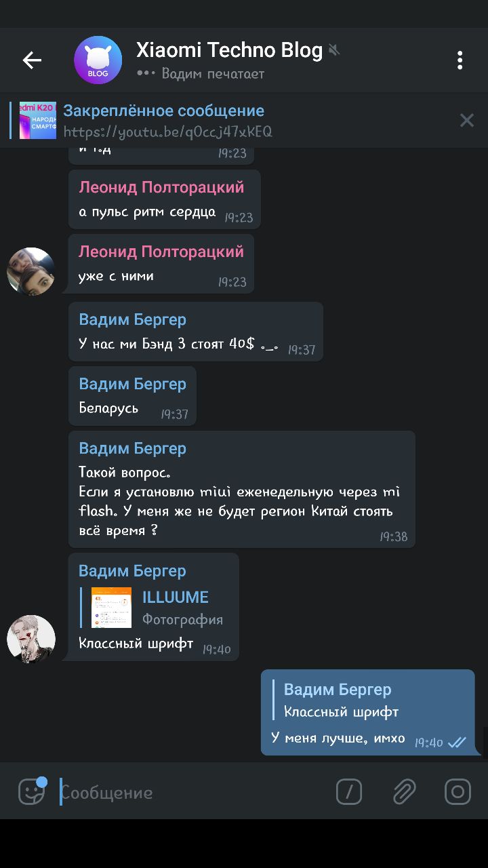The height and width of the screenshot is (868, 488).
Task: Select the miui flash question message
Action: 241,489
